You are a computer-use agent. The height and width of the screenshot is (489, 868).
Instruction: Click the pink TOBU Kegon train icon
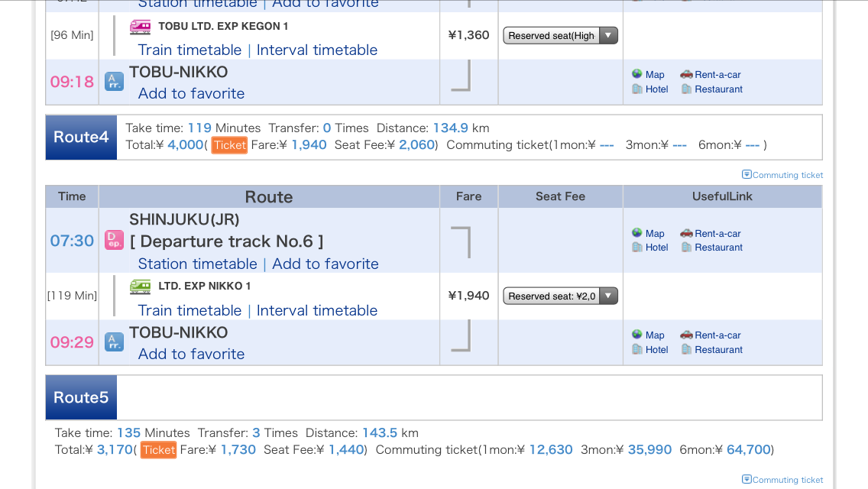(x=140, y=27)
